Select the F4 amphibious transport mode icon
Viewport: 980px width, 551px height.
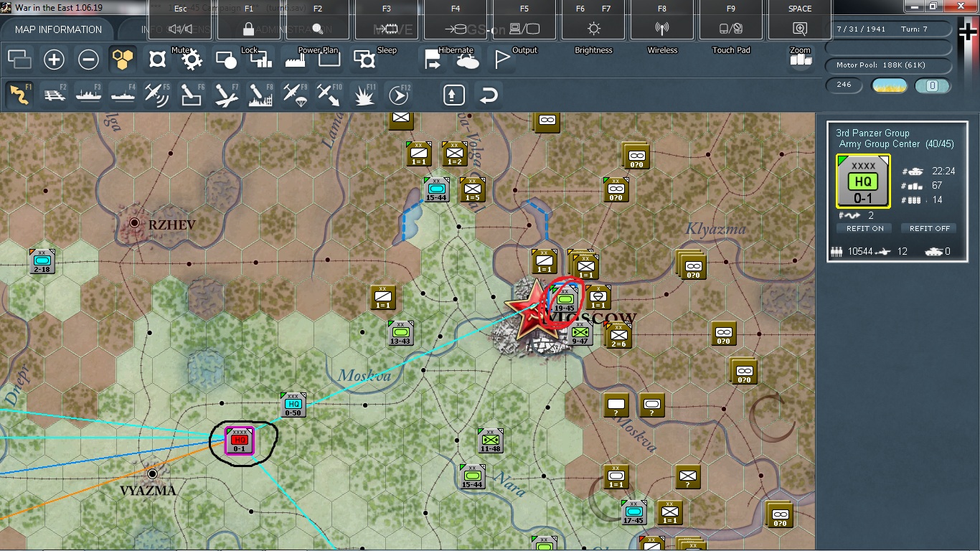(123, 95)
